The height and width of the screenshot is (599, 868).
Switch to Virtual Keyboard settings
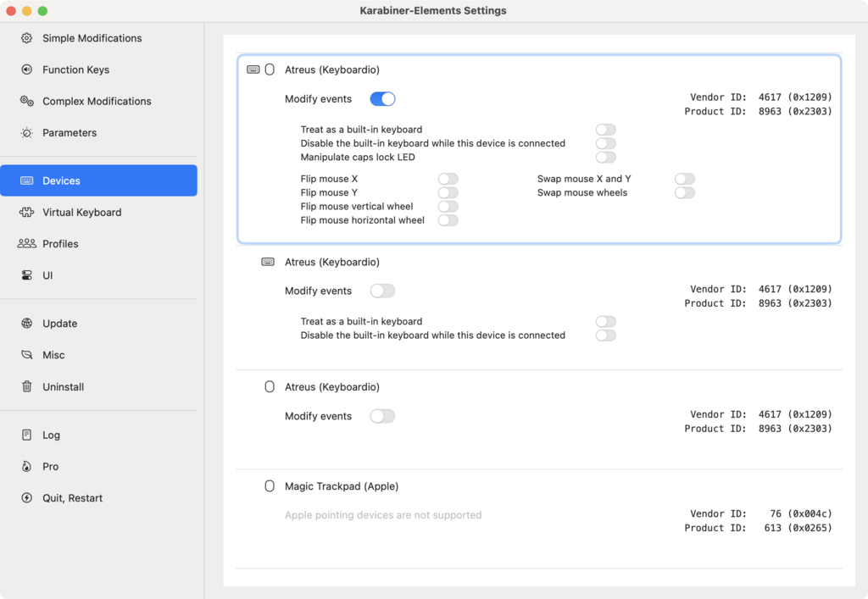[x=98, y=213]
